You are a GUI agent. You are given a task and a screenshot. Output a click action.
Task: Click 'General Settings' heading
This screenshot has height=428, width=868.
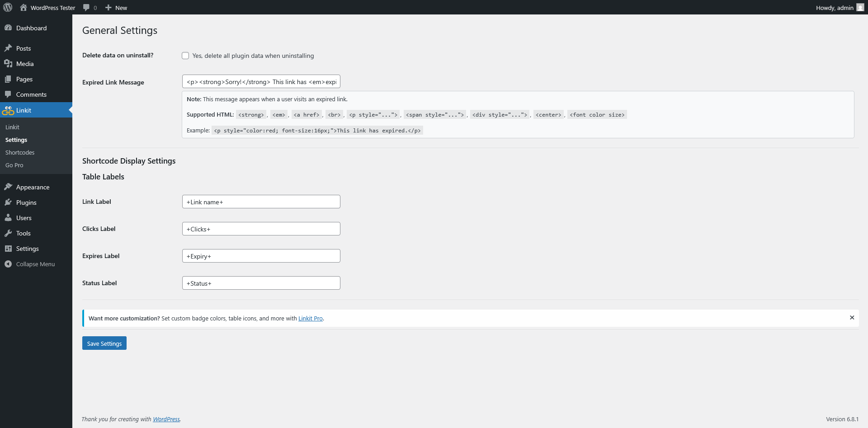point(120,30)
